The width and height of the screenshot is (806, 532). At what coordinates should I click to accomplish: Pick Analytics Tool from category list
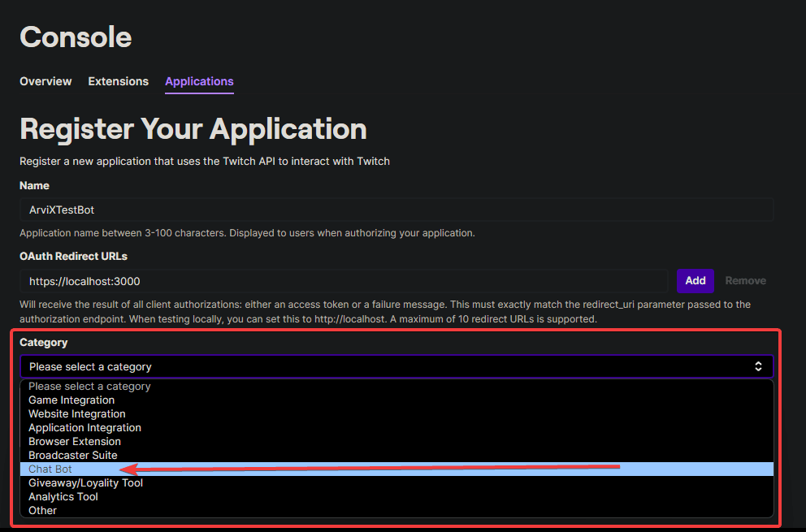coord(396,496)
